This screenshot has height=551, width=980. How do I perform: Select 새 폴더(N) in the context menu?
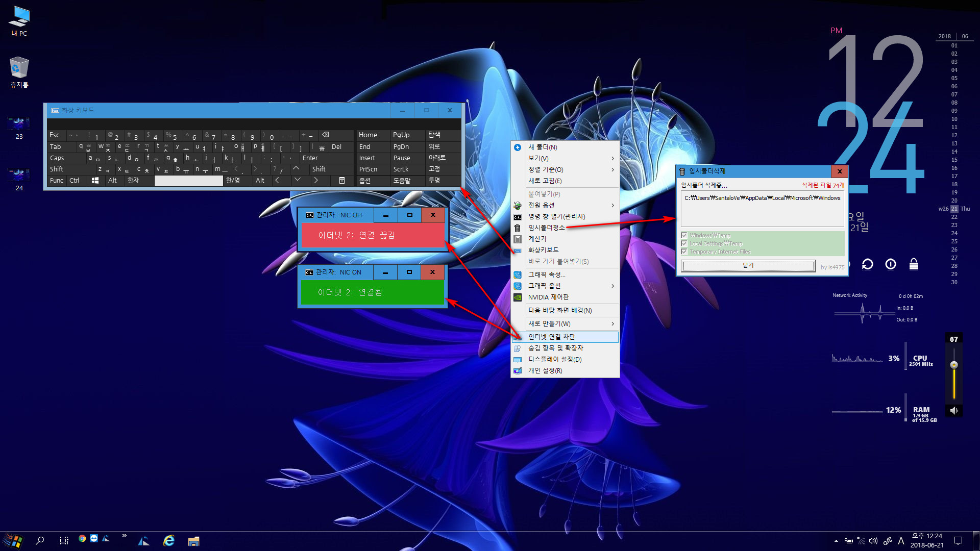(x=565, y=147)
